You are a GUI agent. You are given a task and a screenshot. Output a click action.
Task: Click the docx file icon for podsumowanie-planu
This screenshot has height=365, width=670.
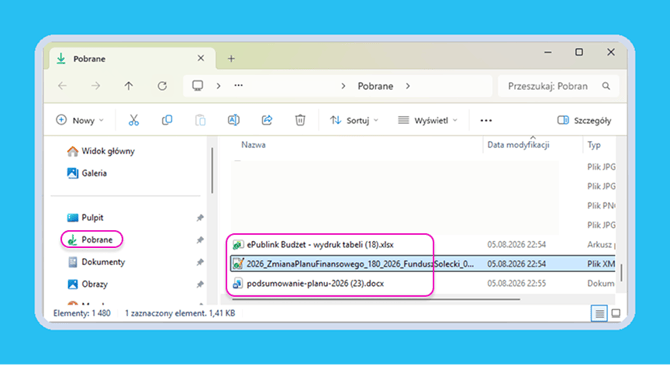(x=238, y=283)
